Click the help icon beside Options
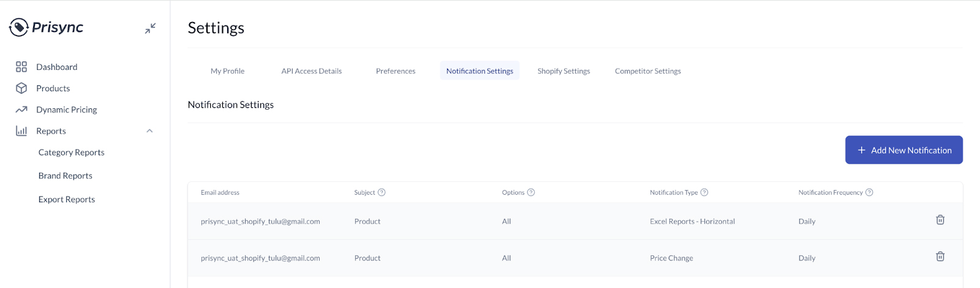Viewport: 980px width, 288px height. [x=531, y=192]
